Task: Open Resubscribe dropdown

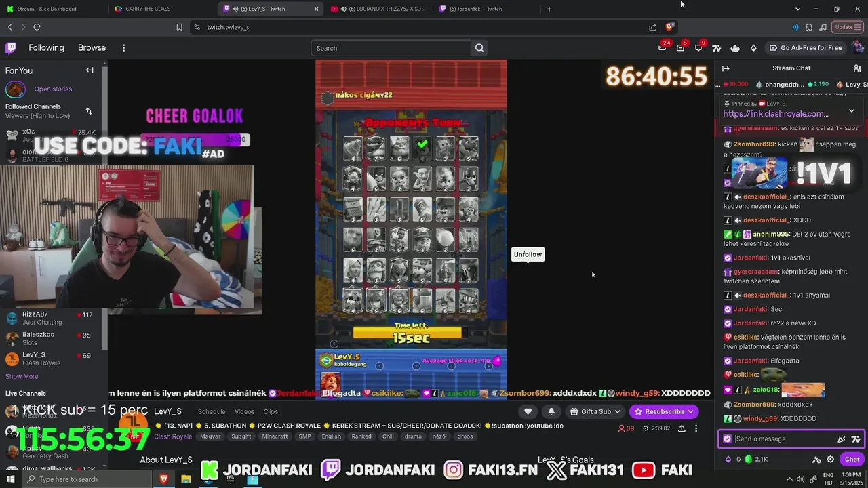Action: [664, 411]
